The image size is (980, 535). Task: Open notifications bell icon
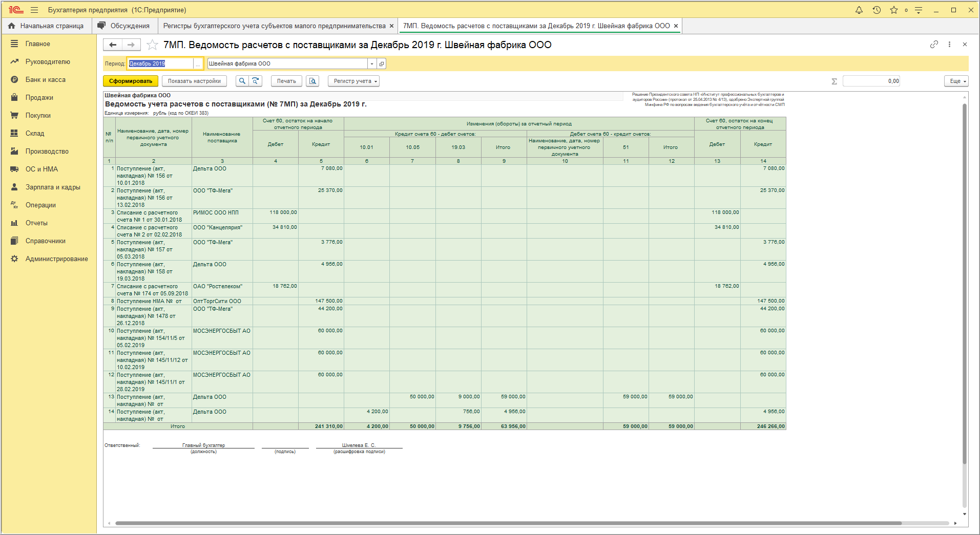pyautogui.click(x=859, y=10)
